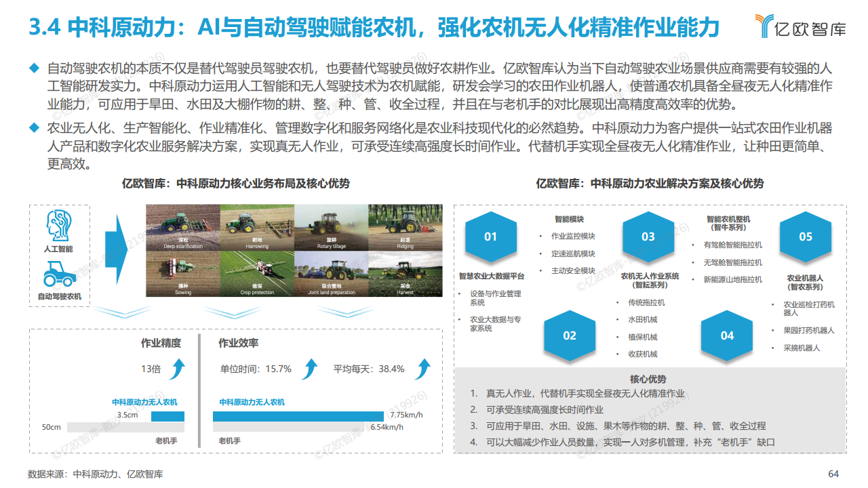Click chart title 中科原动力核心业务布局及核心优势
868x488 pixels.
coord(236,183)
